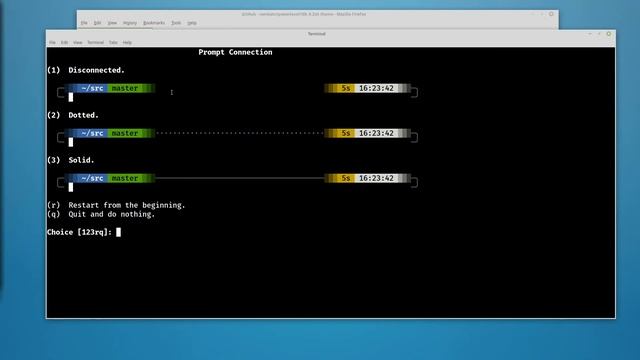640x360 pixels.
Task: Open Firefox window's Help menu
Action: (192, 23)
